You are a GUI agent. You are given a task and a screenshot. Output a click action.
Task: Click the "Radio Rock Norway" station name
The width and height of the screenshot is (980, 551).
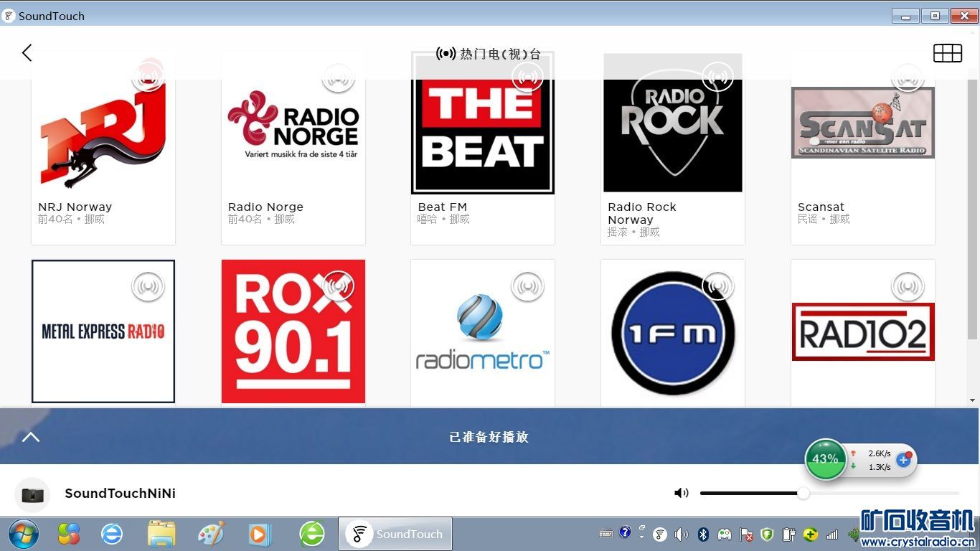(642, 213)
